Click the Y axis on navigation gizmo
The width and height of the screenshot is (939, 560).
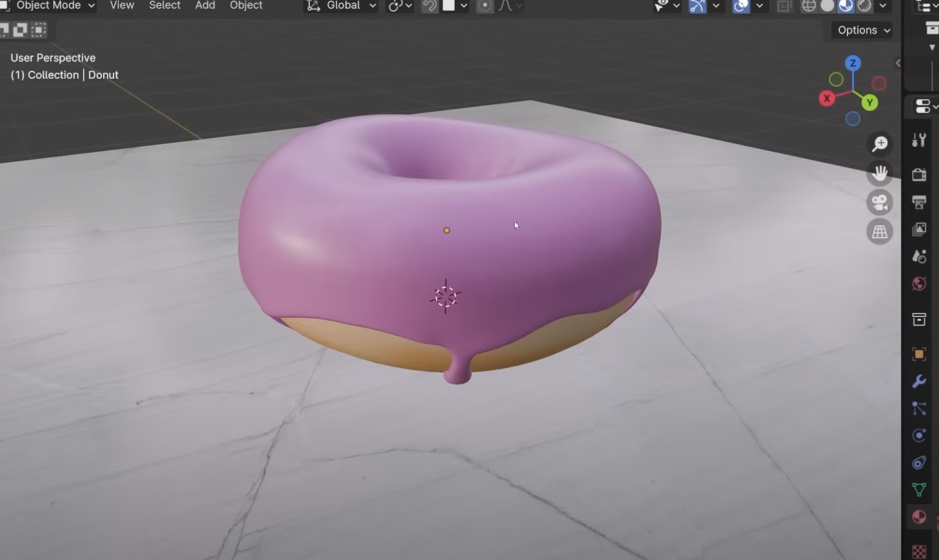[x=870, y=102]
